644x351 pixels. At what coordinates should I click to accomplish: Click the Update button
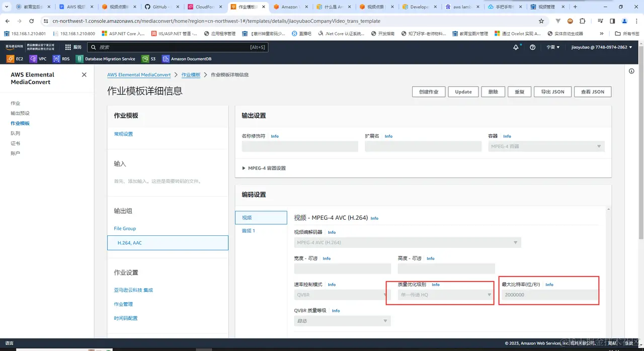463,92
